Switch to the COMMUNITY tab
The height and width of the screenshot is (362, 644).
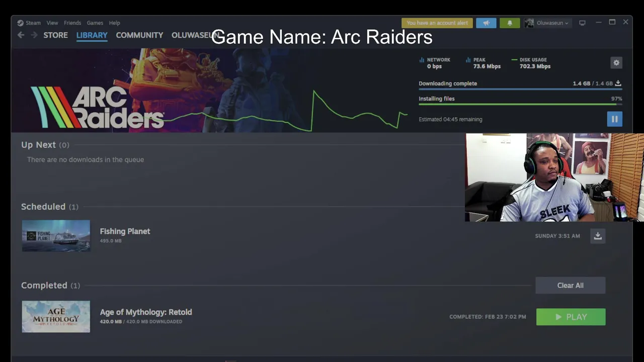(139, 35)
